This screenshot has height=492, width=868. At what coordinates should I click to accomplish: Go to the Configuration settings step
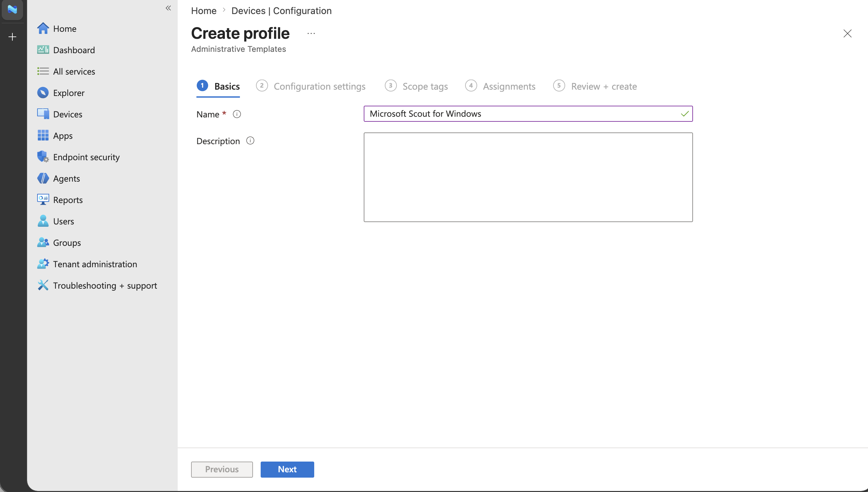pos(311,86)
